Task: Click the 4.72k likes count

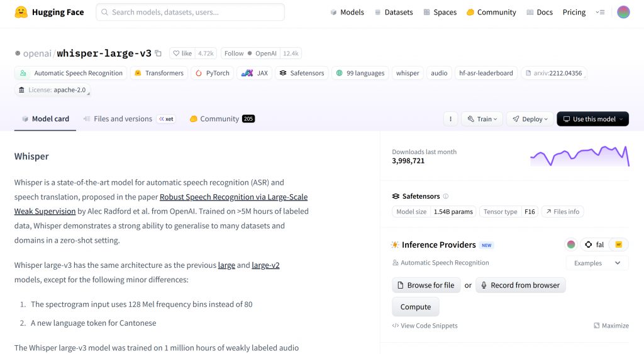Action: [x=206, y=53]
